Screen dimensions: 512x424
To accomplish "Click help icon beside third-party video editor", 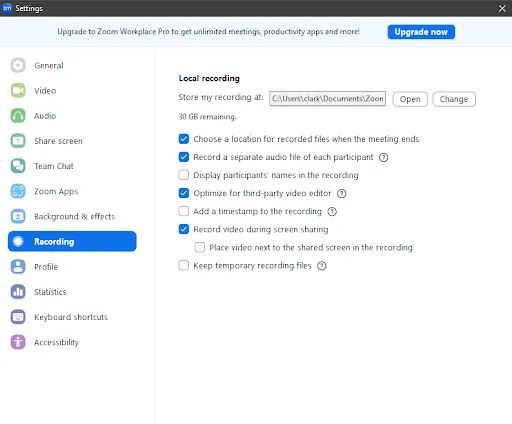I will pos(342,193).
